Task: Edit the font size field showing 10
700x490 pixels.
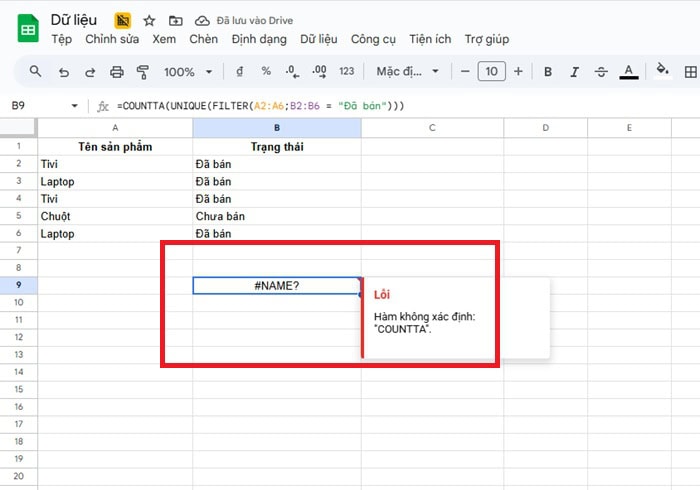Action: click(x=492, y=71)
